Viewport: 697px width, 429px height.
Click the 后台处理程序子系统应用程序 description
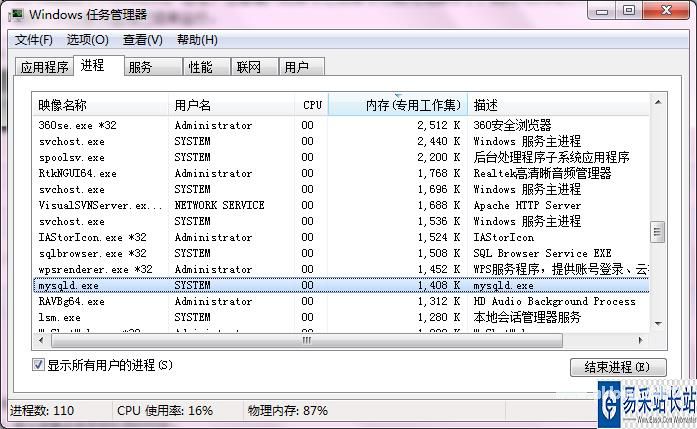pyautogui.click(x=551, y=157)
